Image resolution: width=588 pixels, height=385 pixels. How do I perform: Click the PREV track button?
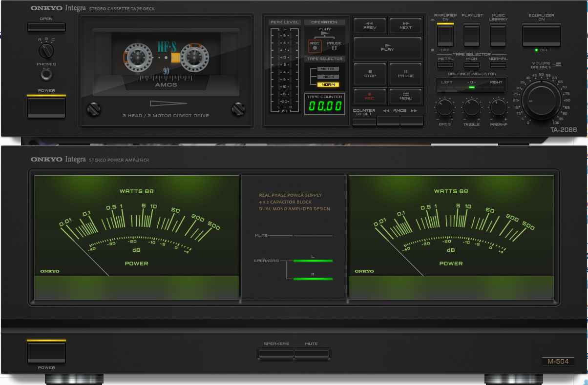click(x=370, y=25)
